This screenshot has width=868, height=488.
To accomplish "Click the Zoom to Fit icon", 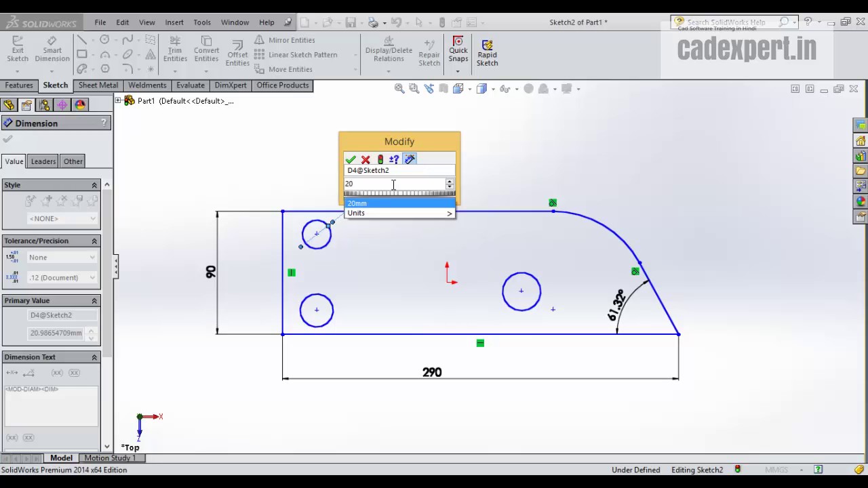I will click(x=399, y=89).
